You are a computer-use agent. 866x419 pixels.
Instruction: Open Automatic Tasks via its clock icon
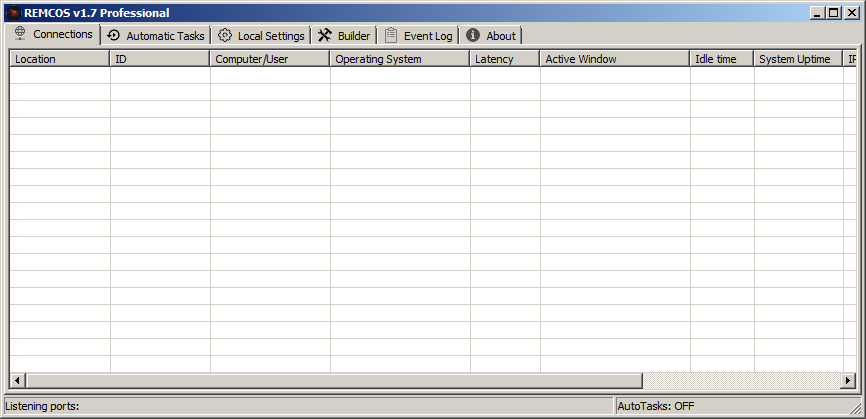114,35
